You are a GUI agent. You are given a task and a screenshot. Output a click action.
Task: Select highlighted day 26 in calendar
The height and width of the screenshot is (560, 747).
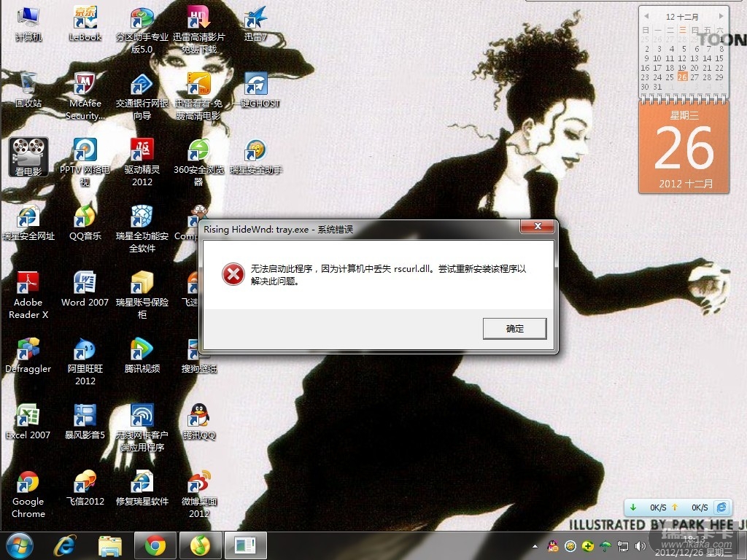pyautogui.click(x=682, y=77)
